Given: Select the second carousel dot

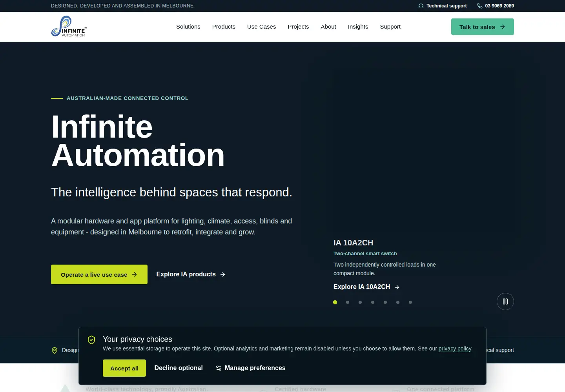Looking at the screenshot, I should [348, 302].
